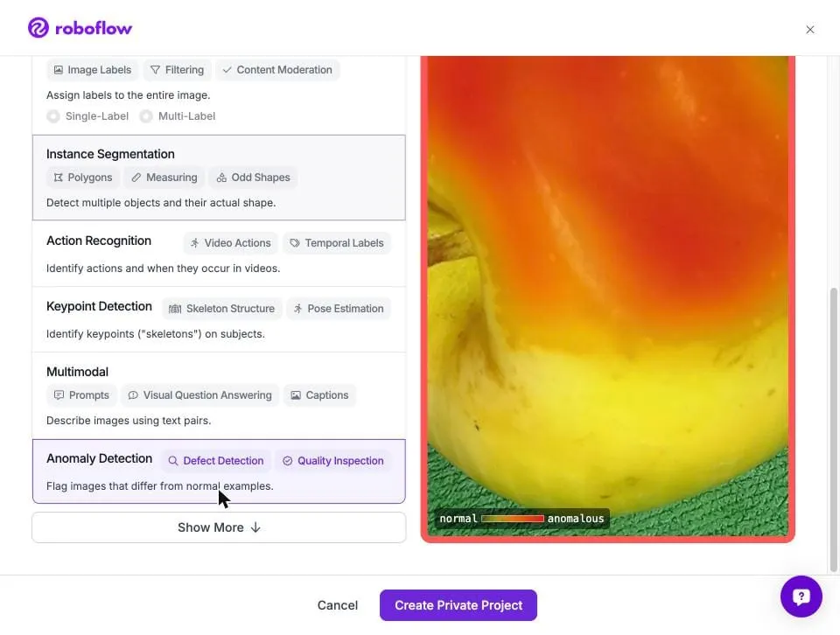Choose the Anomaly Detection project type
This screenshot has height=635, width=840.
coord(219,471)
